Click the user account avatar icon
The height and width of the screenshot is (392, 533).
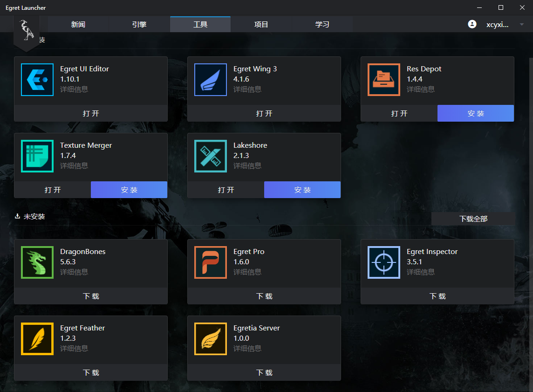pyautogui.click(x=472, y=24)
